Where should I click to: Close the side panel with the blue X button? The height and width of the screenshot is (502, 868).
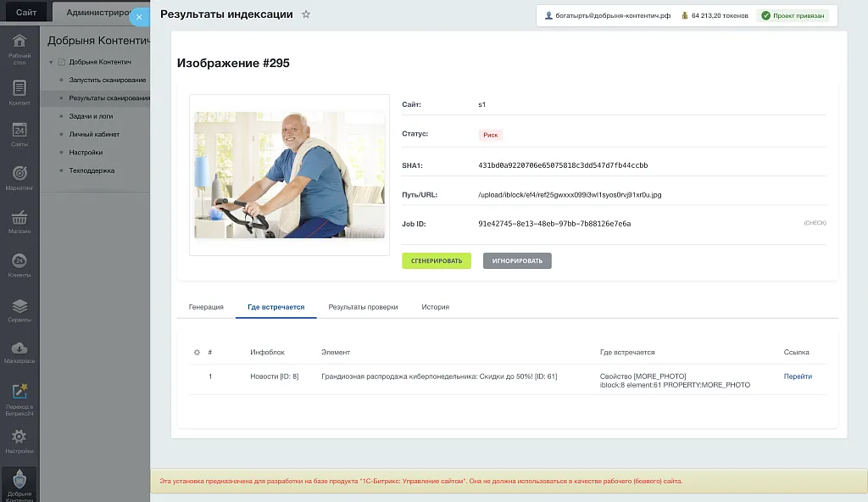[x=140, y=16]
